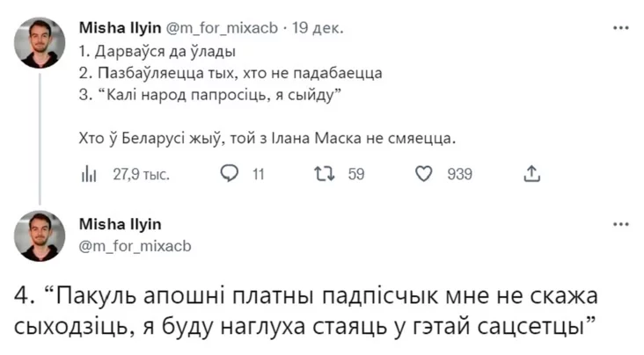
Task: Open the "19 дек." timestamp link
Action: pyautogui.click(x=319, y=27)
